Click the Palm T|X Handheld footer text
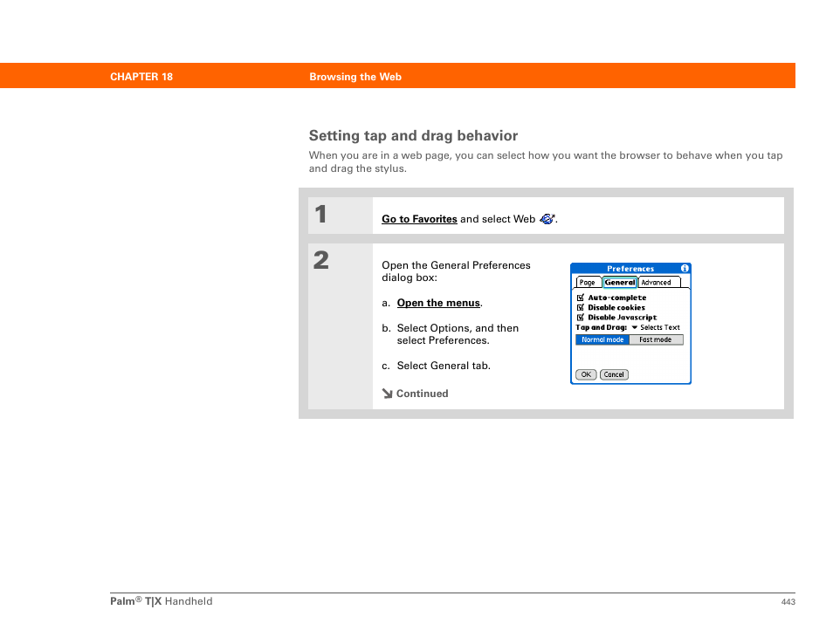Screen dimensions: 833x644 (x=161, y=601)
